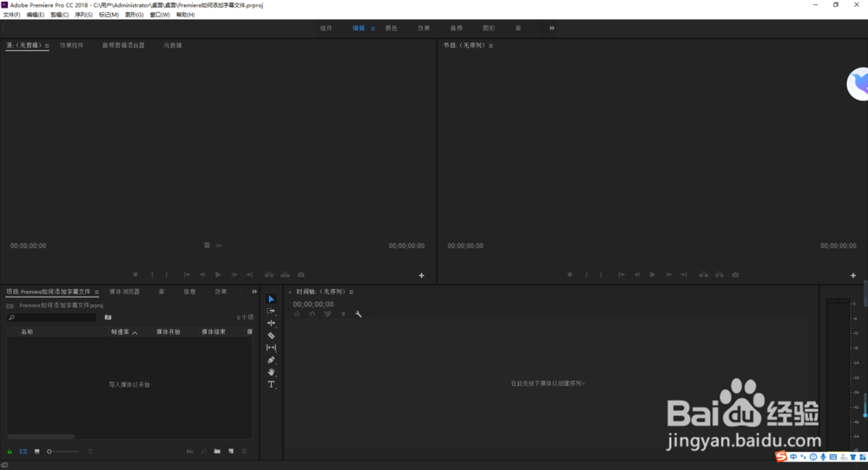Show more project panel tabs chevron
The image size is (868, 470).
[254, 291]
